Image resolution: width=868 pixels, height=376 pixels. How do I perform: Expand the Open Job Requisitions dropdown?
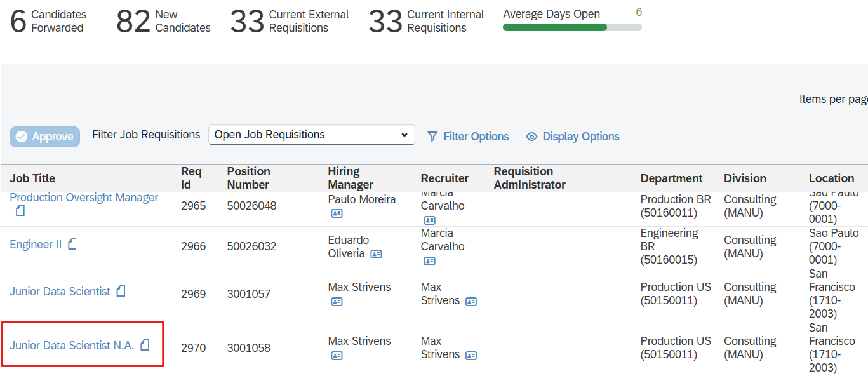pyautogui.click(x=404, y=135)
